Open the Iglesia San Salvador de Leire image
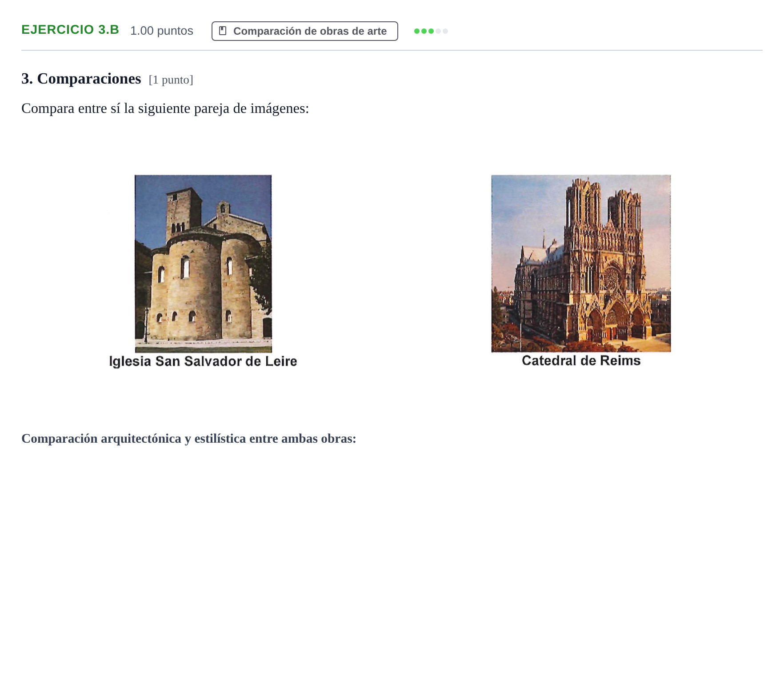The image size is (784, 688). tap(203, 264)
